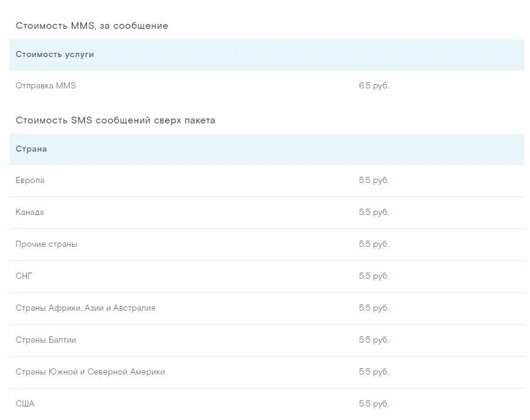Select the price next to Канада

[374, 212]
